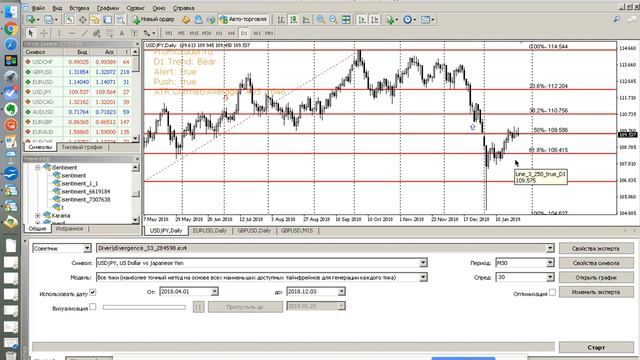Open the 'Вставка' menu
640x360 pixels.
pyautogui.click(x=79, y=8)
